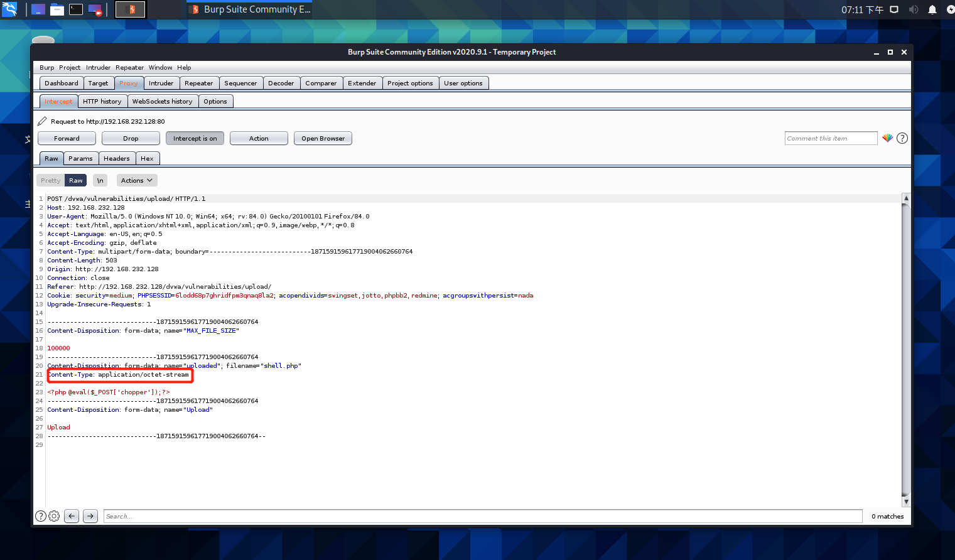
Task: Switch to the Dashboard tab
Action: [62, 83]
